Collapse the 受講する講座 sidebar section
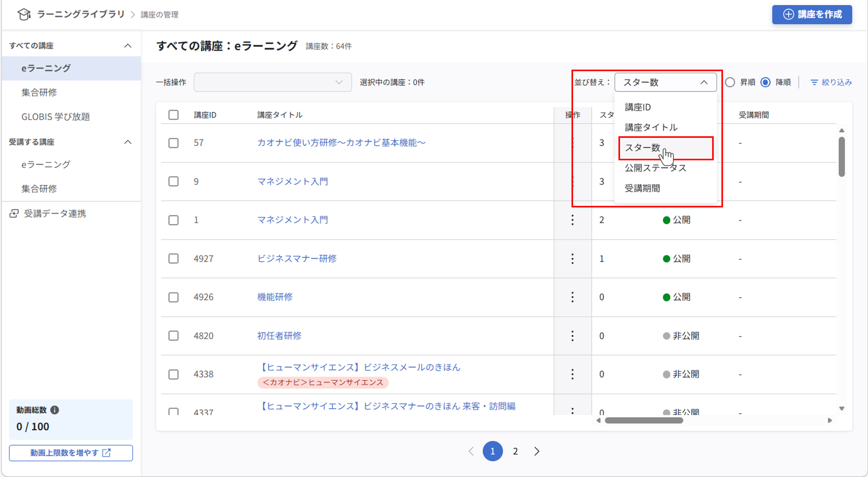This screenshot has height=477, width=868. tap(128, 142)
